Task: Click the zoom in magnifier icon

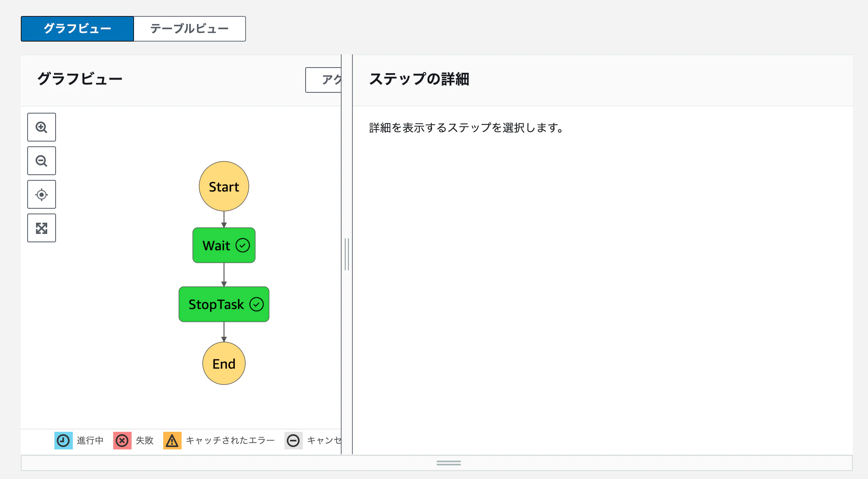Action: (41, 127)
